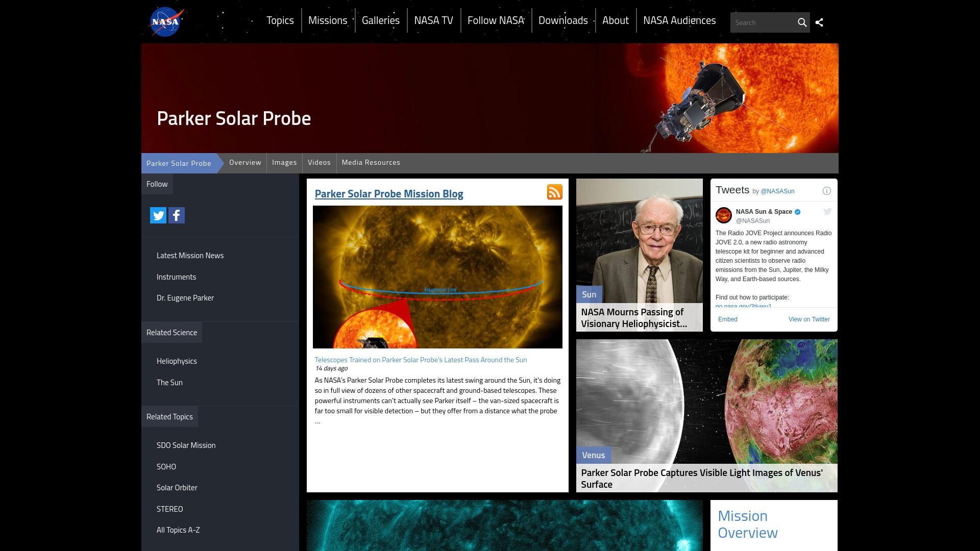Open Latest Mission News link
The image size is (980, 551).
pyautogui.click(x=190, y=256)
